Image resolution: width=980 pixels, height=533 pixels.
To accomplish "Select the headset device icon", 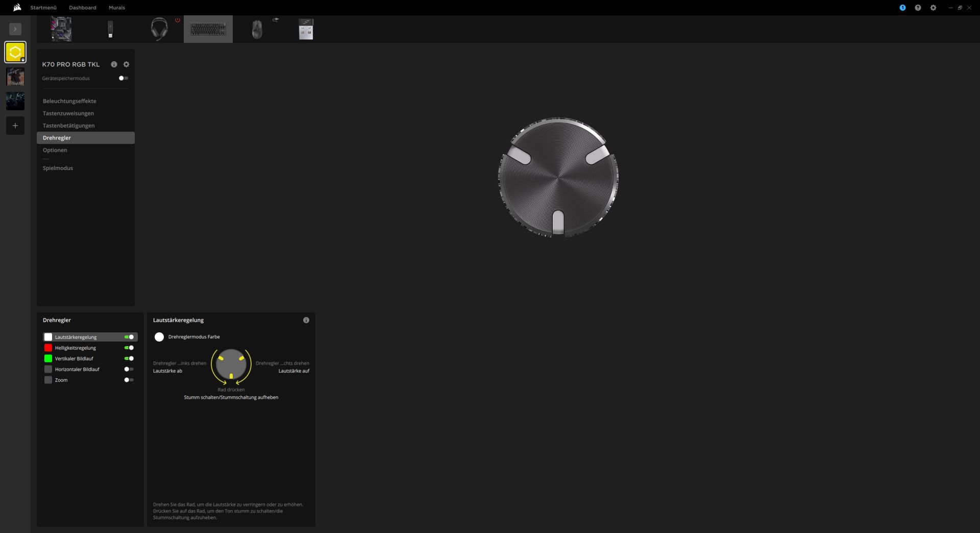I will point(159,29).
